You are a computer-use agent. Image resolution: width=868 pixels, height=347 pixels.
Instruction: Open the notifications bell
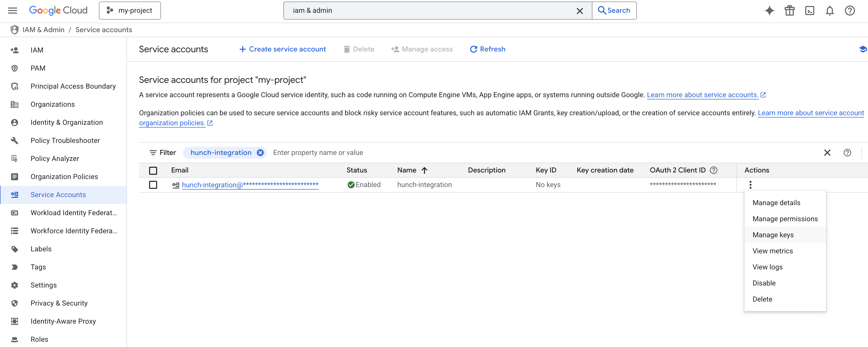(830, 11)
